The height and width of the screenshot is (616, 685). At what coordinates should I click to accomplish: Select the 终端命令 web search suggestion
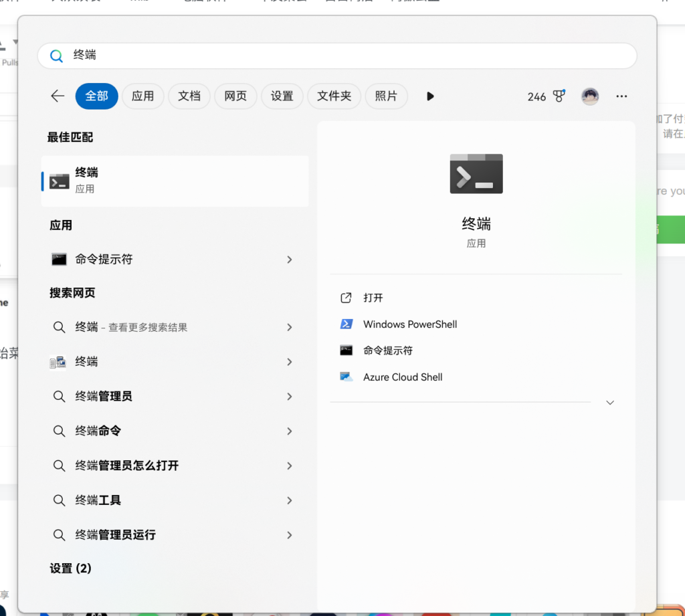tap(98, 431)
